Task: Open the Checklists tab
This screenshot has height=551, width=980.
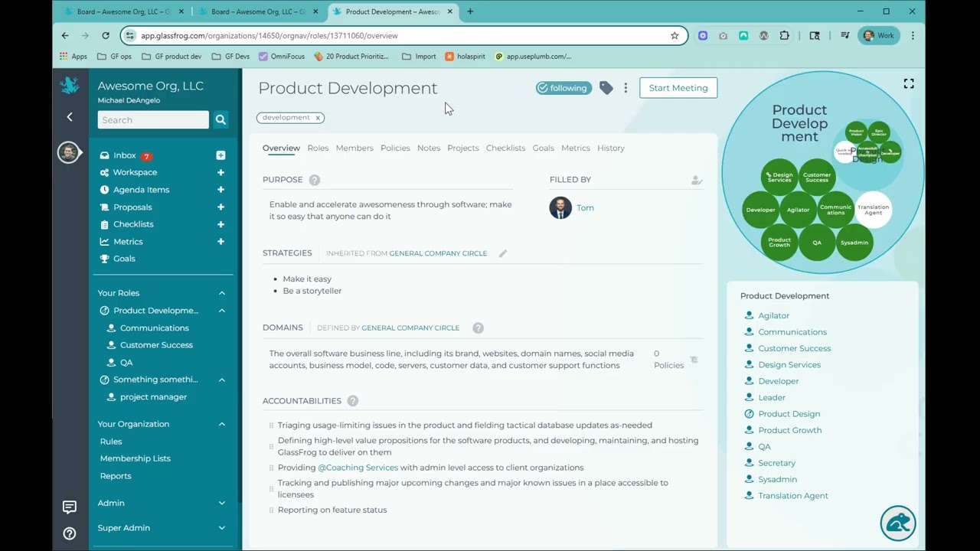Action: click(x=505, y=148)
